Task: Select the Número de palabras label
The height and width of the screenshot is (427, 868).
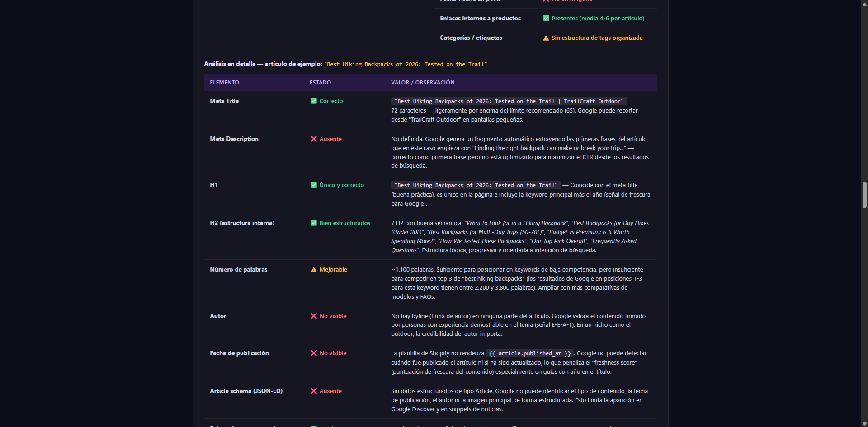Action: pyautogui.click(x=238, y=270)
